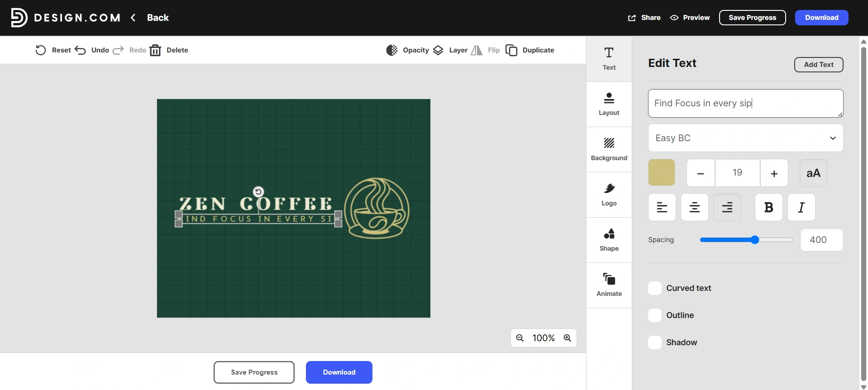This screenshot has width=868, height=390.
Task: Enable Curved text checkbox
Action: pyautogui.click(x=655, y=288)
